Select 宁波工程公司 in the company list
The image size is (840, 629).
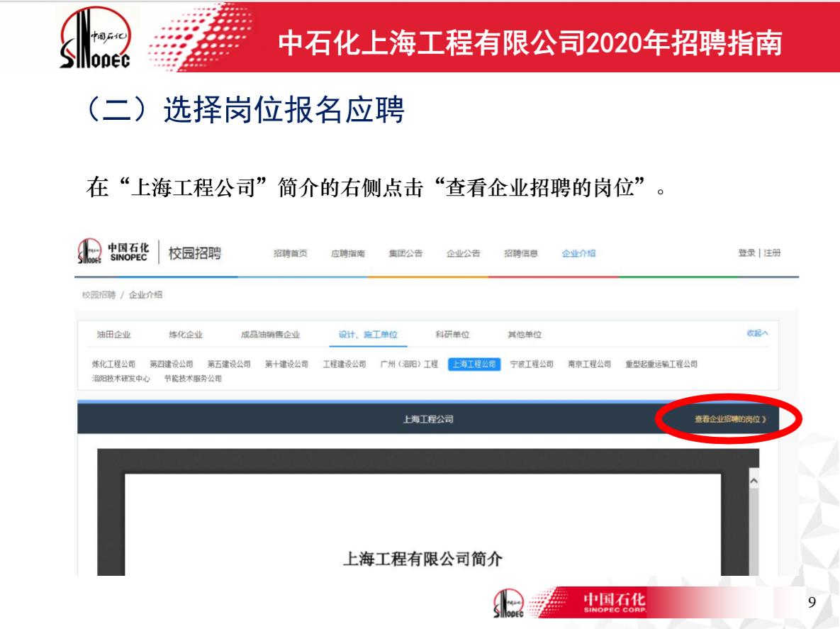[x=532, y=364]
